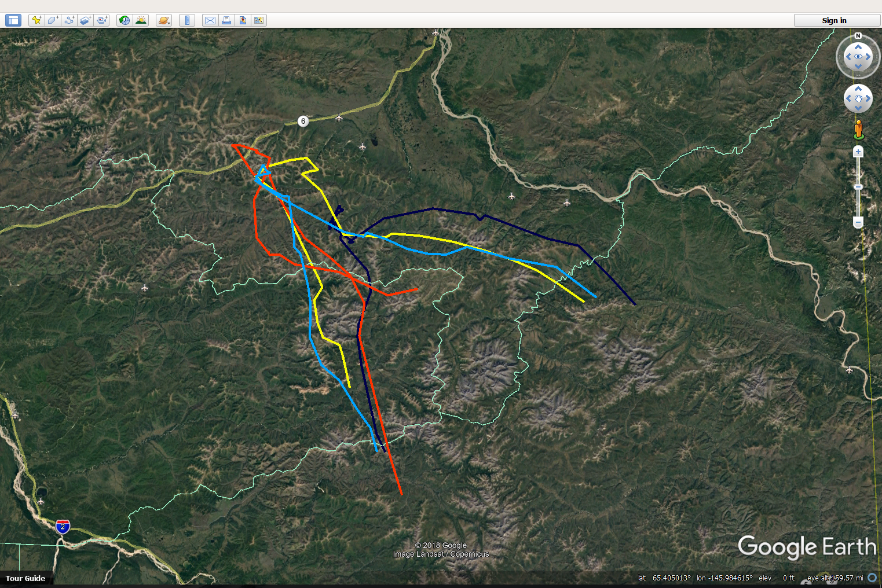This screenshot has height=588, width=882.
Task: Click the Sign in button
Action: (x=834, y=20)
